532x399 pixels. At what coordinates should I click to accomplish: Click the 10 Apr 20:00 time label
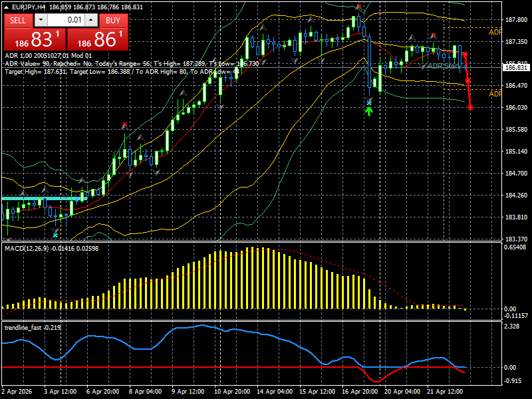tap(232, 392)
